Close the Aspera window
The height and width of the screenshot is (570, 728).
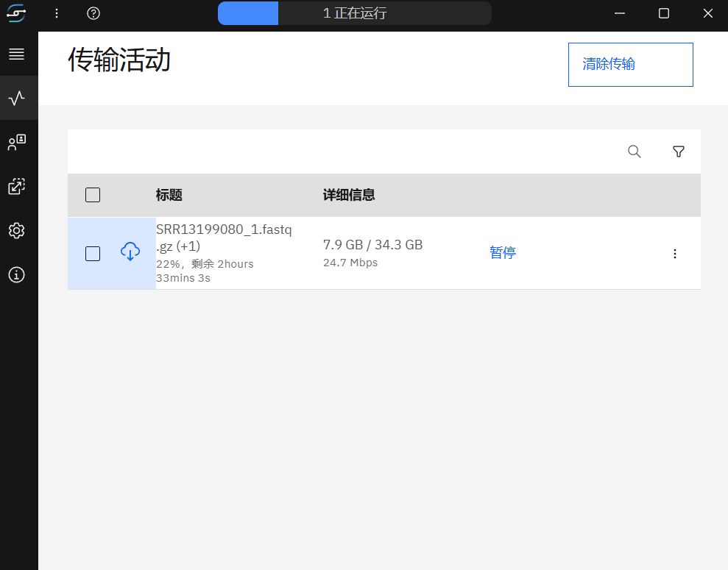707,13
